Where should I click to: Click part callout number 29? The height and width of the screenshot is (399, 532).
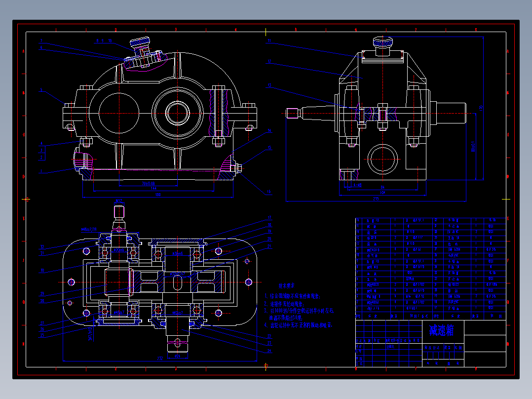click(x=42, y=294)
